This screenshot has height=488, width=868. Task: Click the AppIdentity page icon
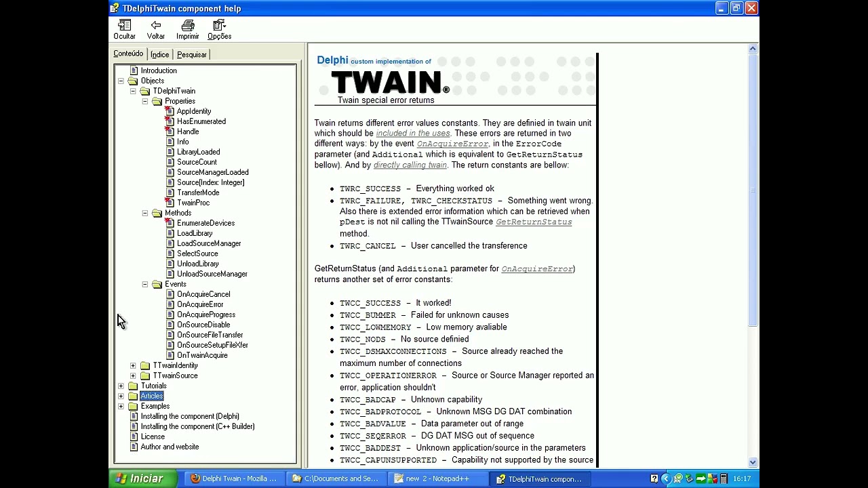click(x=170, y=111)
